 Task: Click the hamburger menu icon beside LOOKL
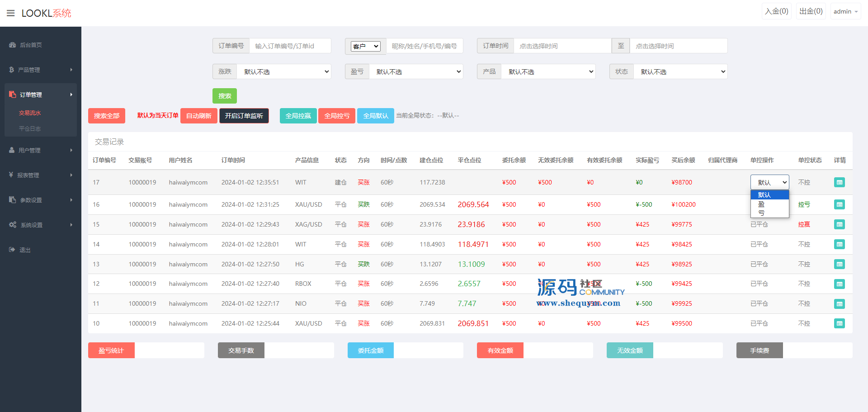click(x=10, y=13)
